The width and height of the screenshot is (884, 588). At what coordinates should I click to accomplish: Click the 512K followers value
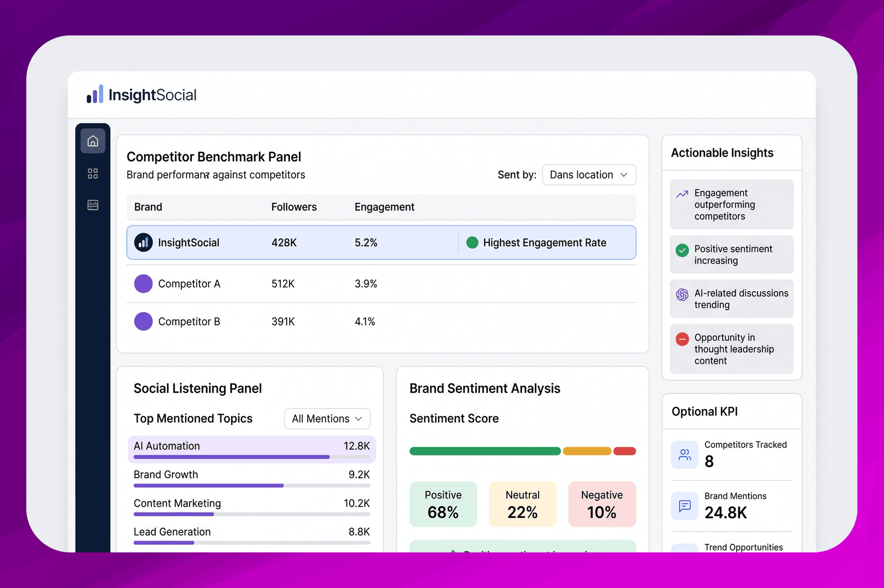click(x=283, y=283)
